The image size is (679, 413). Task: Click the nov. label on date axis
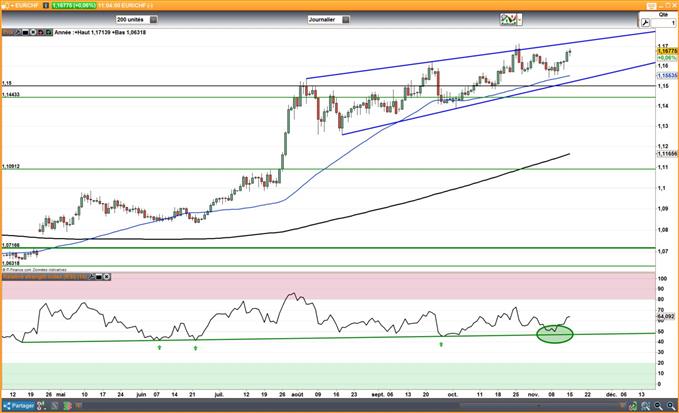click(x=534, y=394)
